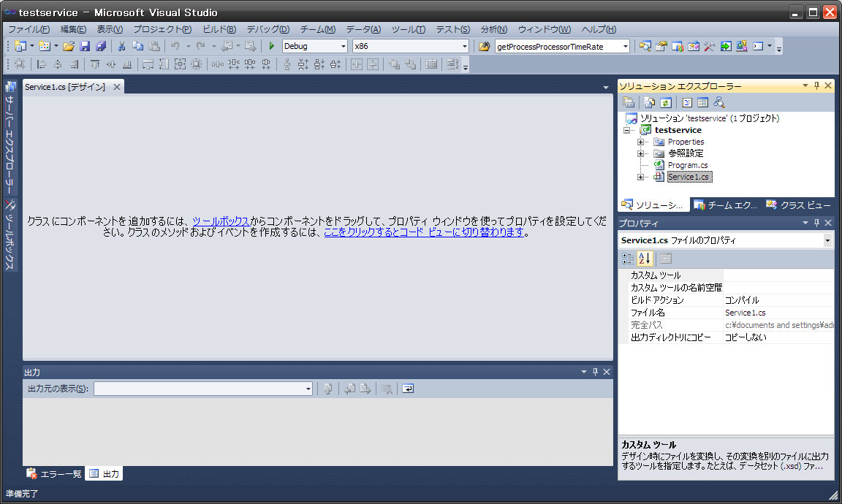Click Properties icon in Solution Explorer toolbar
Image resolution: width=842 pixels, height=504 pixels.
[x=629, y=102]
